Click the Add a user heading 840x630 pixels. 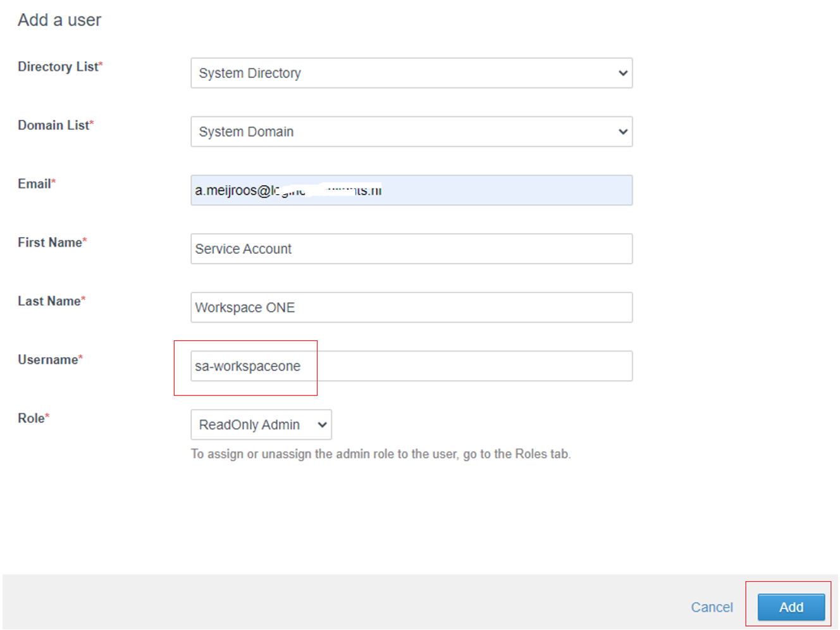pos(59,20)
